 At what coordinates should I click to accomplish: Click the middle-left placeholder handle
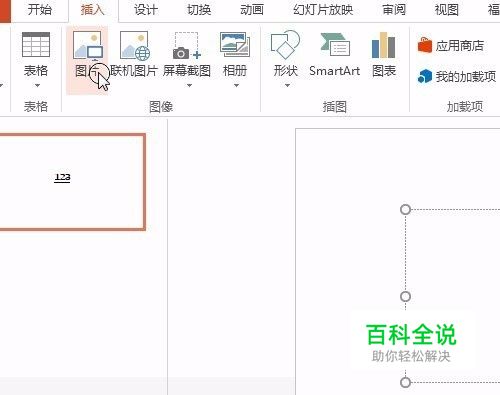click(x=405, y=296)
